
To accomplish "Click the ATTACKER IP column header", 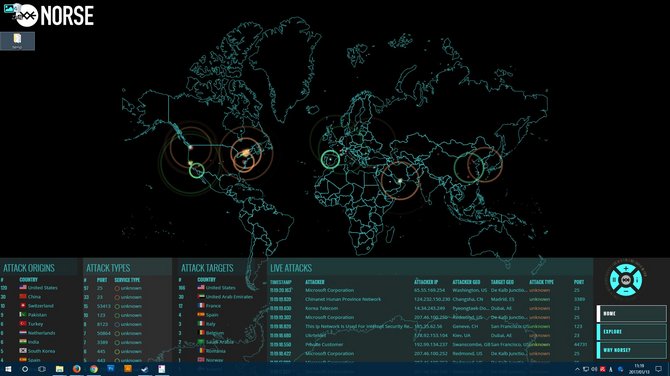I will pos(426,282).
